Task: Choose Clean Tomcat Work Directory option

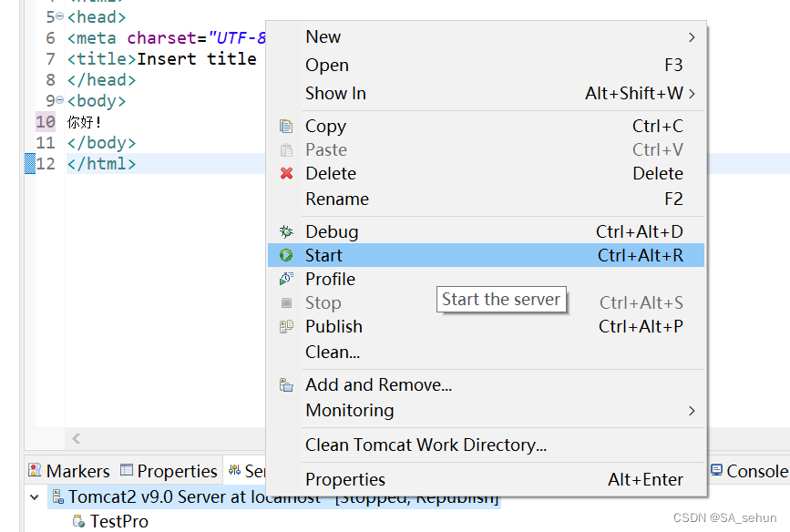Action: pos(426,445)
